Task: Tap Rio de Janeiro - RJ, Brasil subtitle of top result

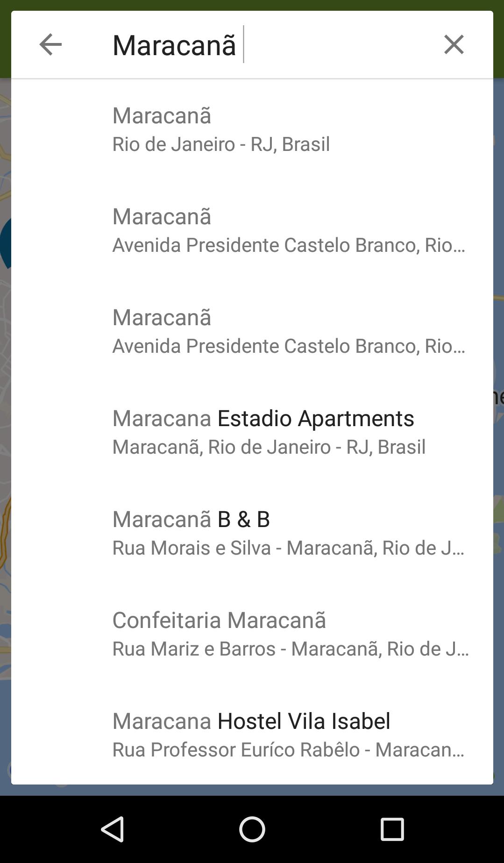Action: click(221, 144)
